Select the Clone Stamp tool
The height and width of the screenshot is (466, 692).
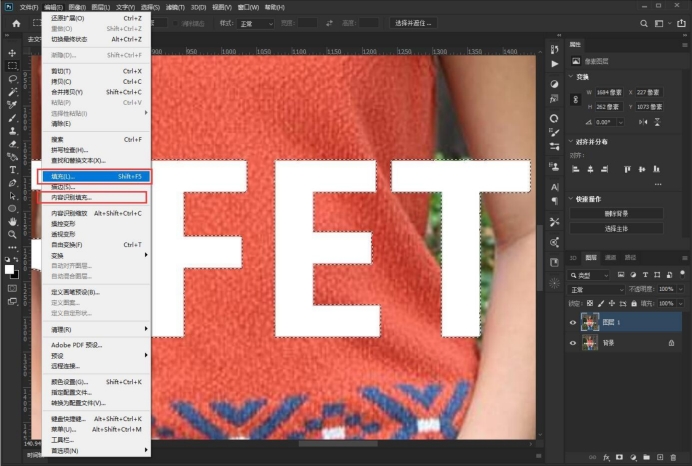[x=12, y=131]
